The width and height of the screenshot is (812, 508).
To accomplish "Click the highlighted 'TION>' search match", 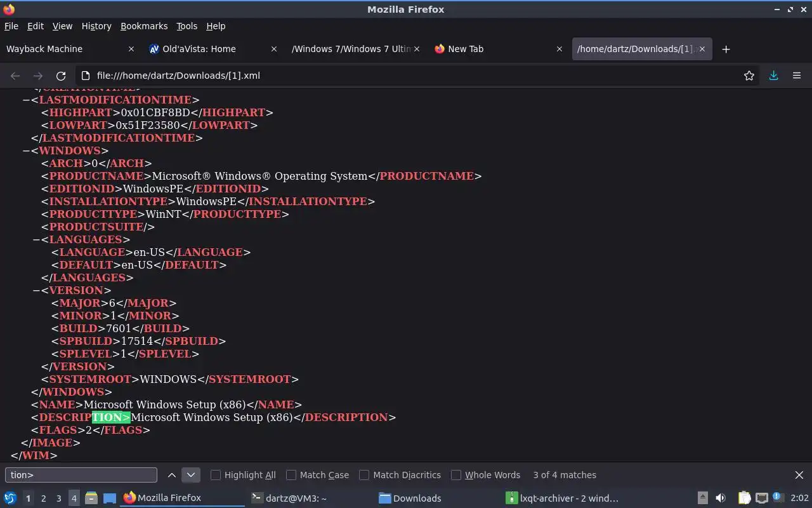I will click(111, 417).
